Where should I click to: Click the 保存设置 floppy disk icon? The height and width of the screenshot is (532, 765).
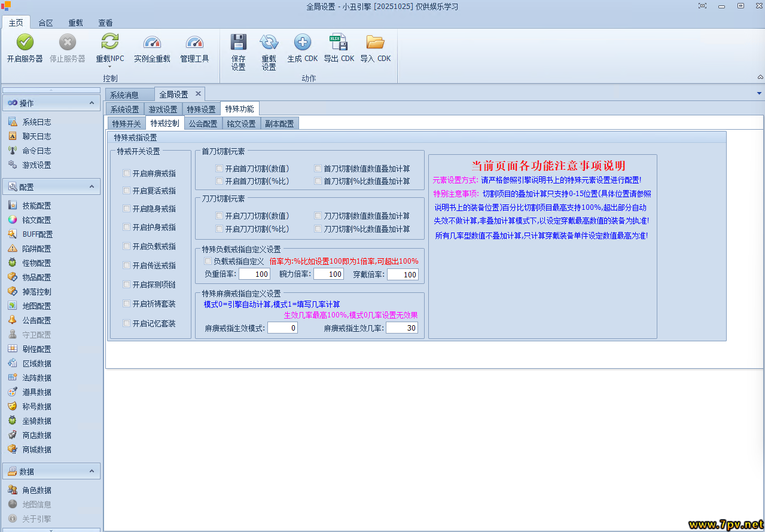pos(239,42)
